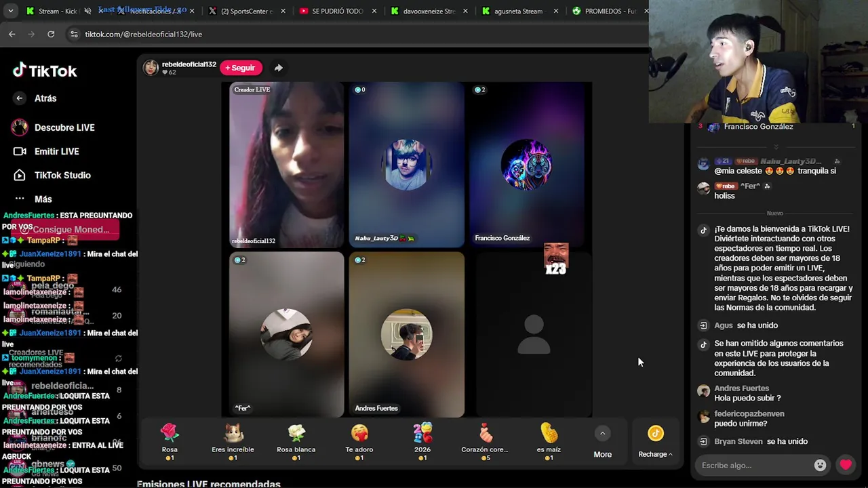Image resolution: width=868 pixels, height=488 pixels.
Task: Close the SportsCenter tab
Action: (283, 11)
